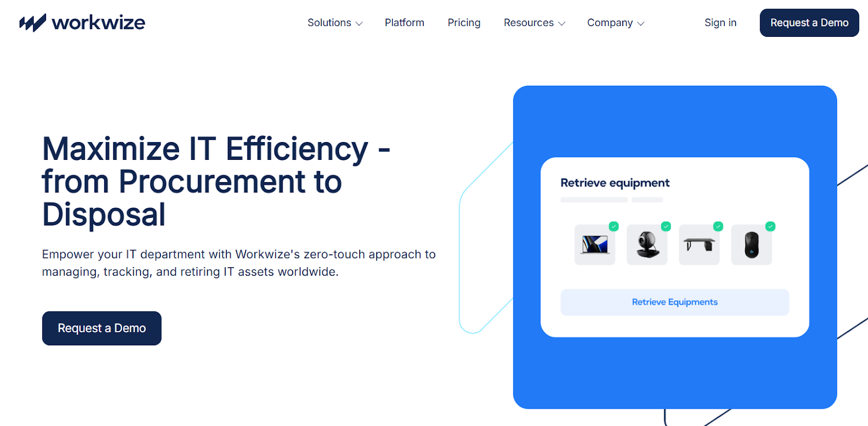Click the Workwize logo in the header
Viewport: 868px width, 426px height.
[x=82, y=23]
